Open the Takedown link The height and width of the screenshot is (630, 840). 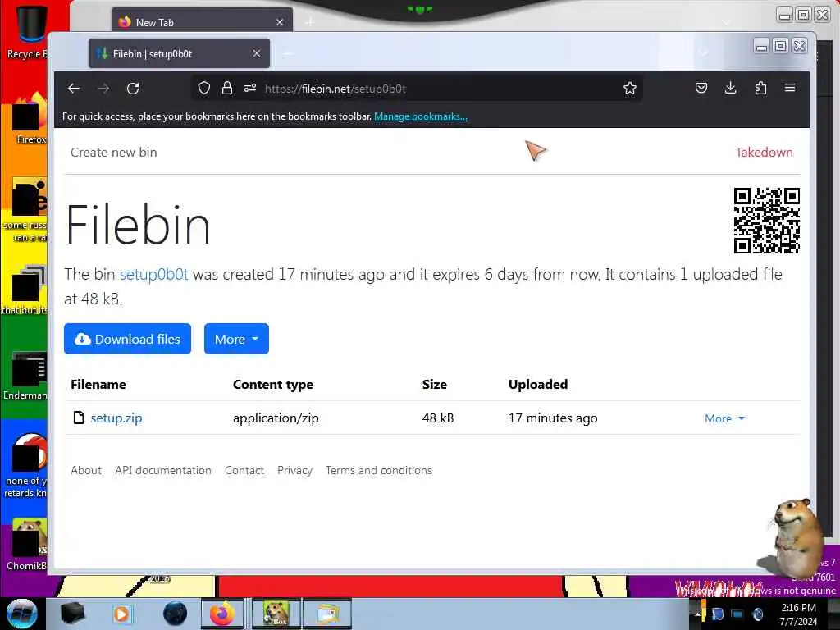point(764,152)
